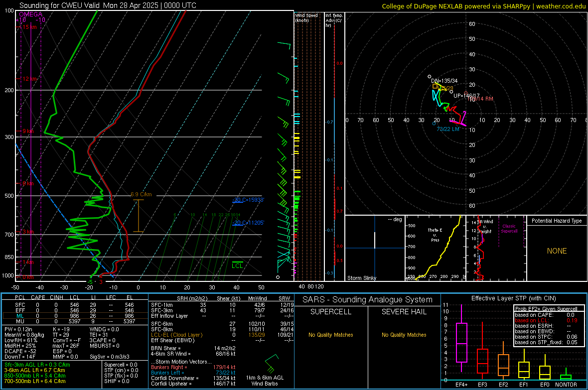Click the TEI = 31 value

point(99,335)
